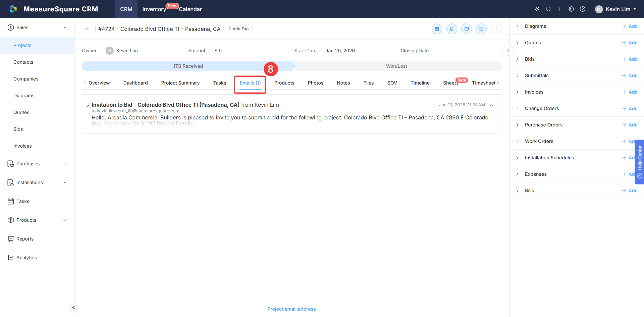This screenshot has width=644, height=317.
Task: Expand the Invitation to Bid email
Action: coord(88,105)
